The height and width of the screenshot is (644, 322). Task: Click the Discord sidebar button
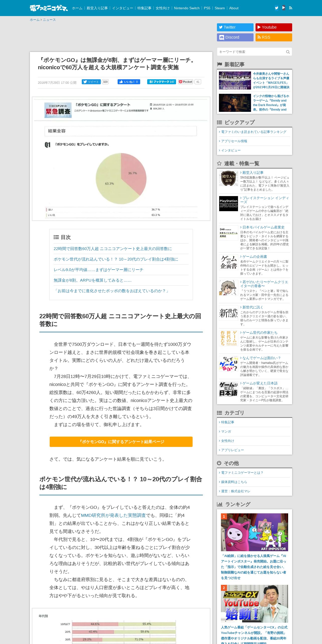coord(235,37)
